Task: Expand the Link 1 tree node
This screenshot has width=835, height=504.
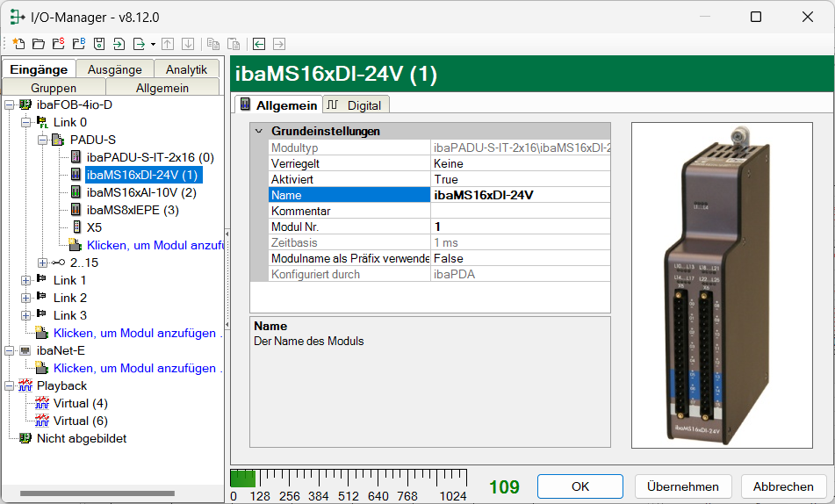Action: pos(25,280)
